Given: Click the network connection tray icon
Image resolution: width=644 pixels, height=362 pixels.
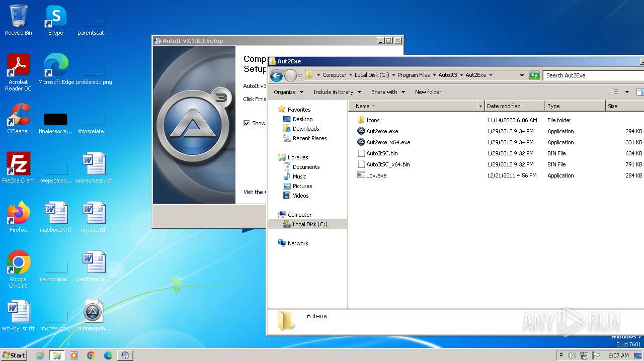Looking at the screenshot, I should 584,355.
